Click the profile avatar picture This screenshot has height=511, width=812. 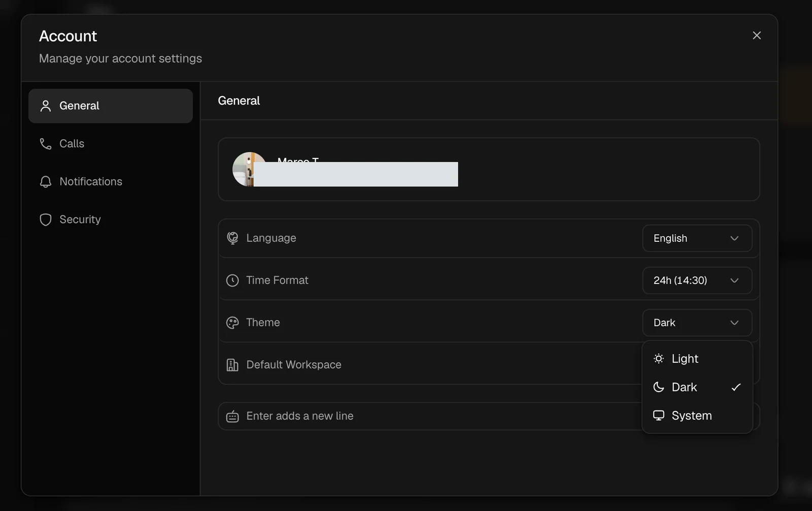tap(249, 169)
